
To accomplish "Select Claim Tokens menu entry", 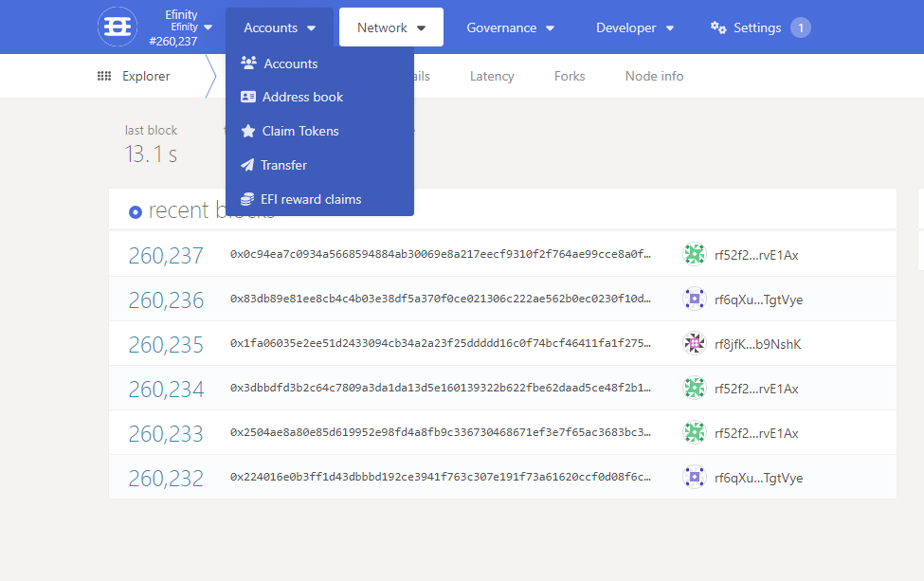I will coord(319,131).
